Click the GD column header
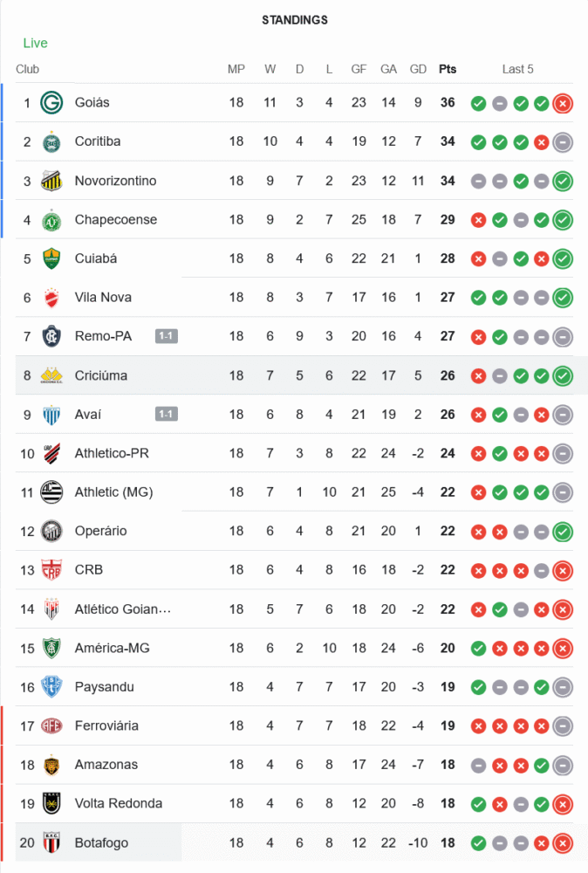This screenshot has height=873, width=588. (x=418, y=69)
